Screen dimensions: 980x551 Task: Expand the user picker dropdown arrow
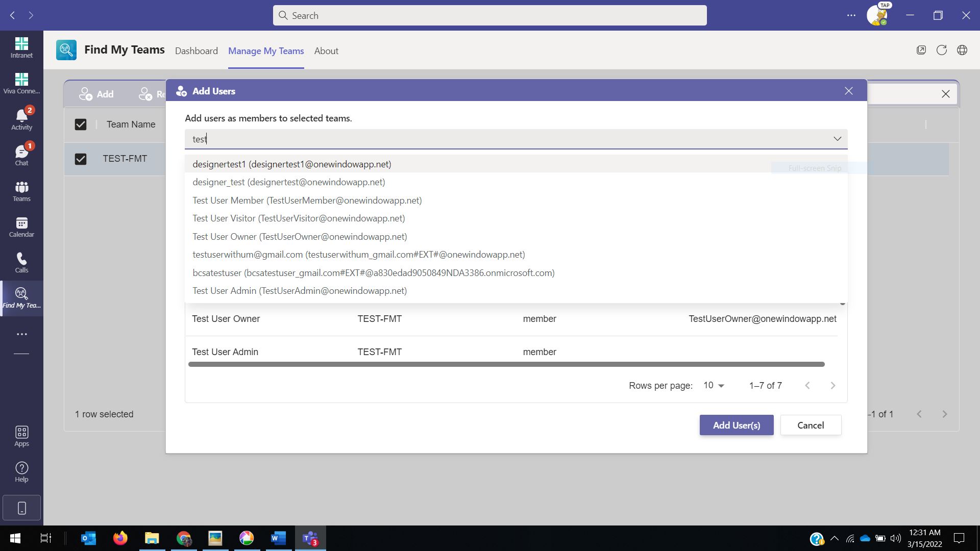(x=838, y=139)
